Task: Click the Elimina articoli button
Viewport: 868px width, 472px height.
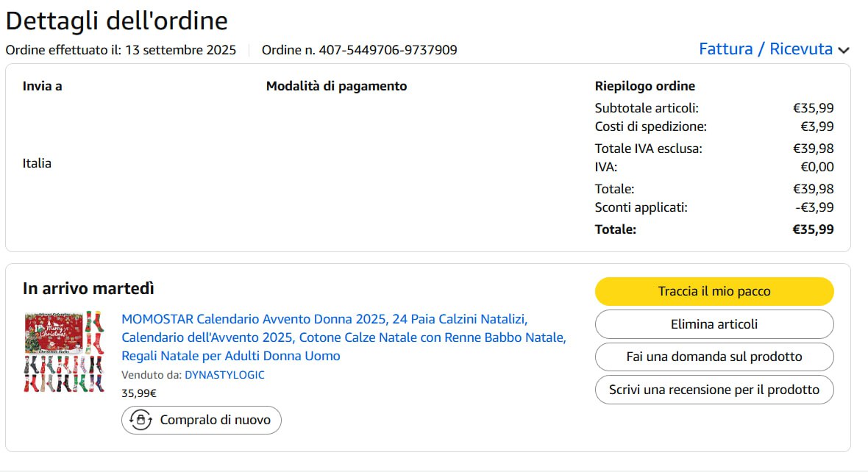Action: click(714, 324)
